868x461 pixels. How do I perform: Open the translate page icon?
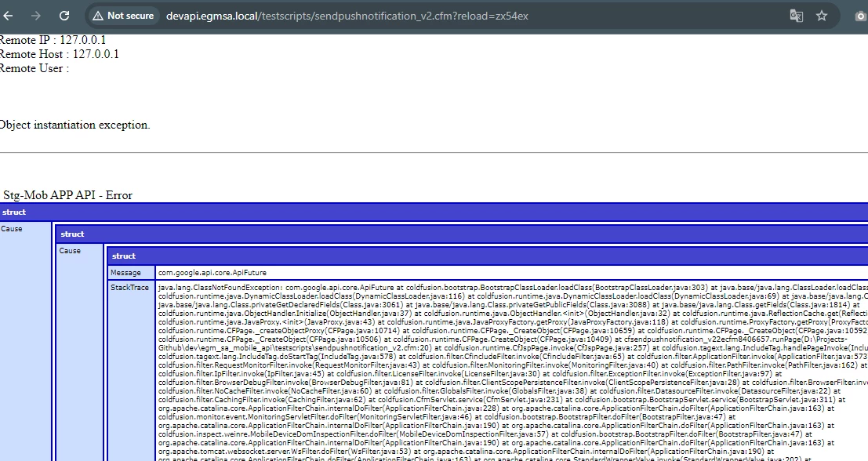(796, 16)
